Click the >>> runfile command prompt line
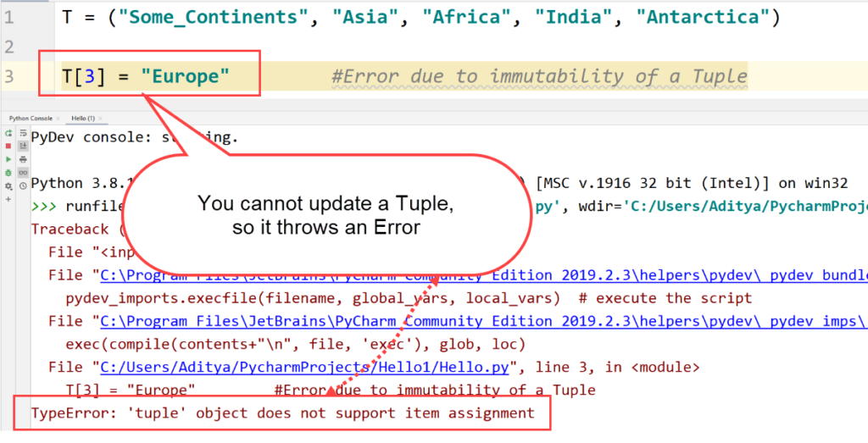The width and height of the screenshot is (868, 443). tap(449, 207)
